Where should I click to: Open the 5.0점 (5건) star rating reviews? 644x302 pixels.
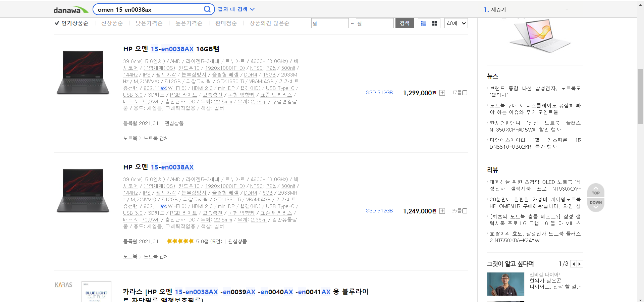tap(195, 241)
